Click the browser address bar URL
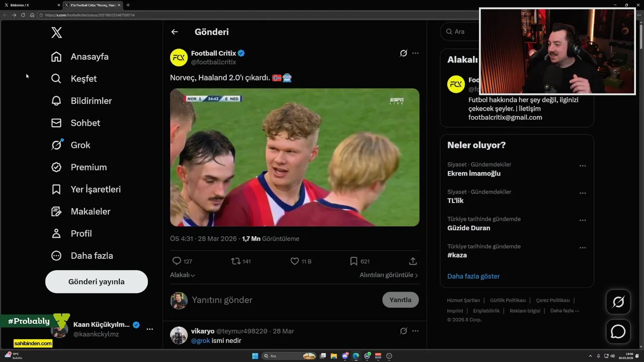 90,15
